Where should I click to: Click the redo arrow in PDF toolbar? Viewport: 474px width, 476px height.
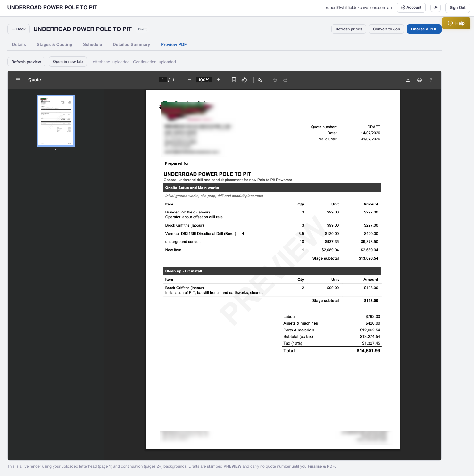(285, 80)
